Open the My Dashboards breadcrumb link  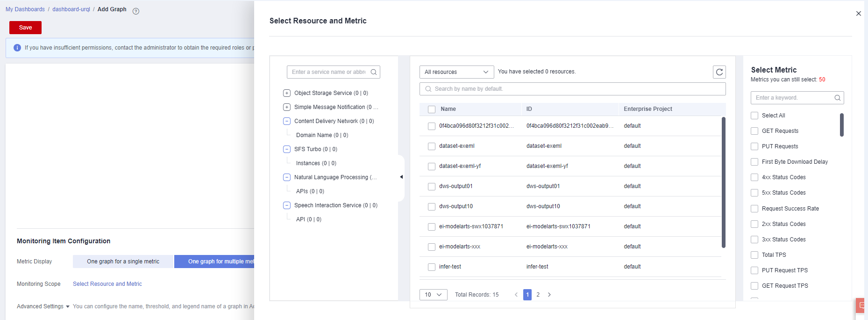25,9
